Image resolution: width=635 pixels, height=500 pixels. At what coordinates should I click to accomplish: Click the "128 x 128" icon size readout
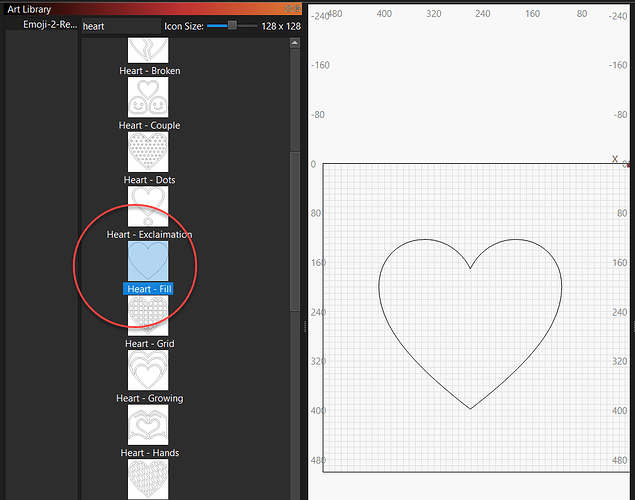coord(281,25)
